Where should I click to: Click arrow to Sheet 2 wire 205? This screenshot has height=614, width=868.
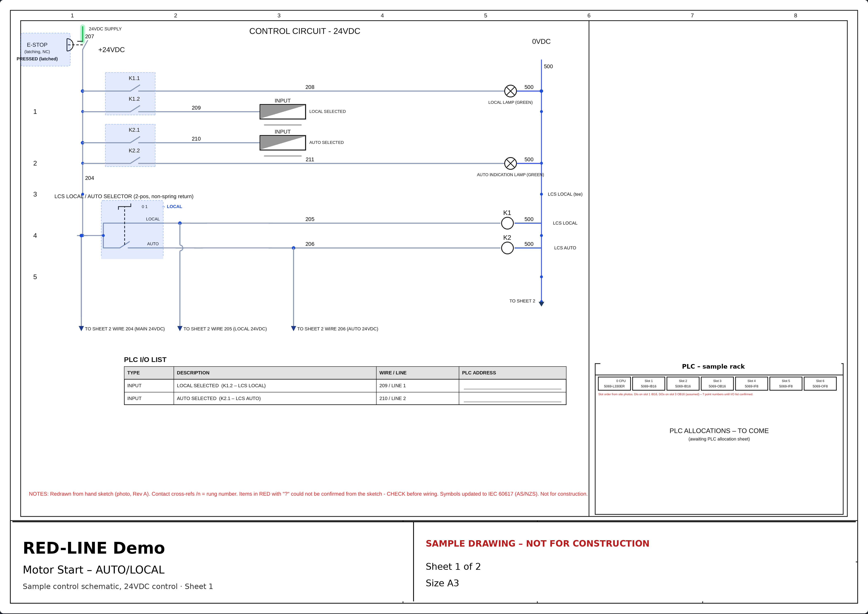point(180,328)
